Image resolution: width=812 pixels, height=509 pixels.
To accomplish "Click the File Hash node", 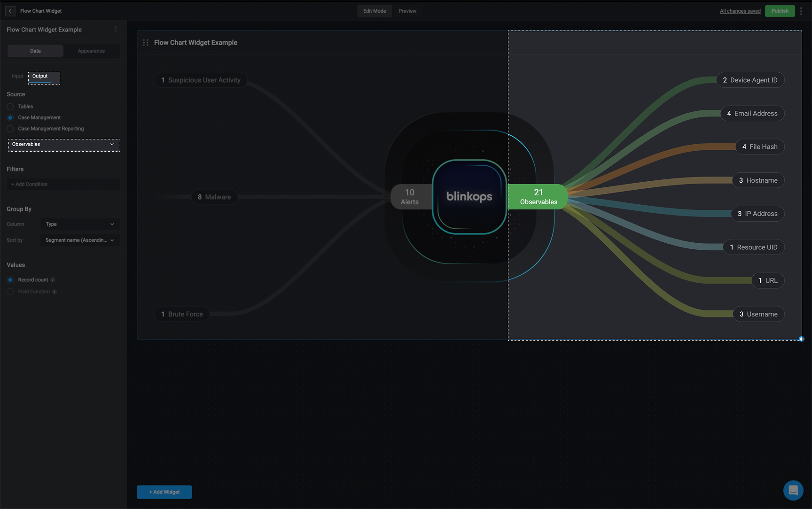I will (760, 147).
